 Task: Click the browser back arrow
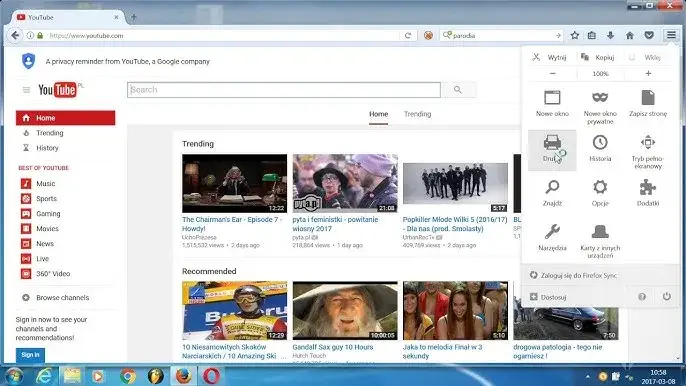tap(15, 35)
